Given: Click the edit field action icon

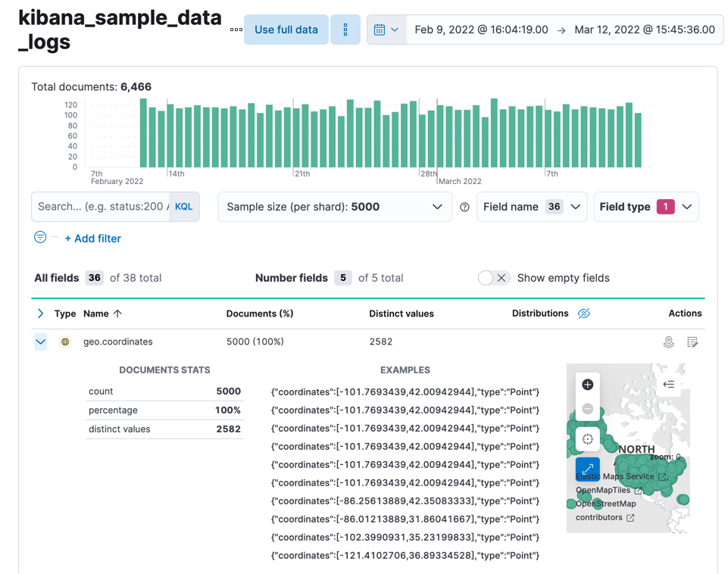Looking at the screenshot, I should click(x=692, y=342).
